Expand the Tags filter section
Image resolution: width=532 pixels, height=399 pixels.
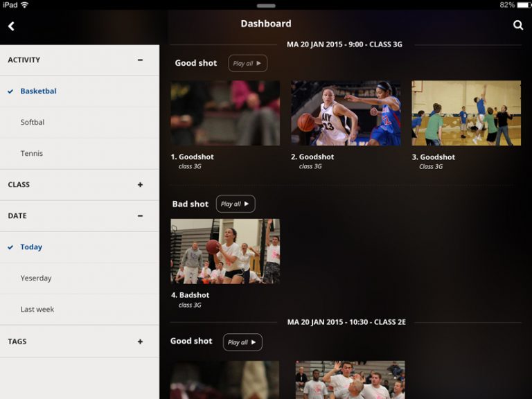click(140, 342)
